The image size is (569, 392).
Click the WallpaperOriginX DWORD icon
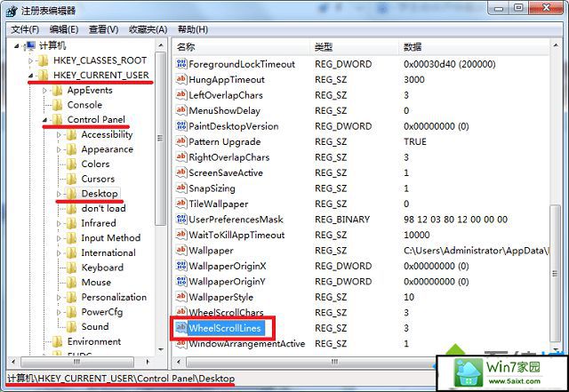(x=181, y=266)
